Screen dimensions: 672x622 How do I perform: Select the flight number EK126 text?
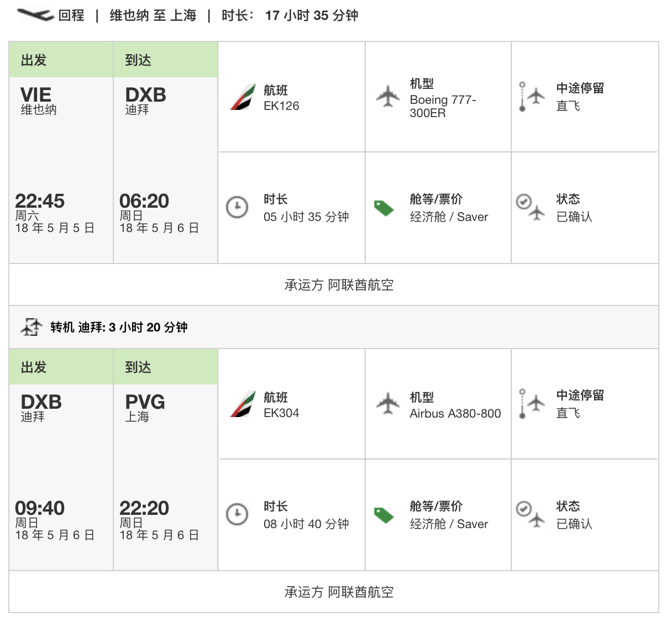(x=281, y=106)
